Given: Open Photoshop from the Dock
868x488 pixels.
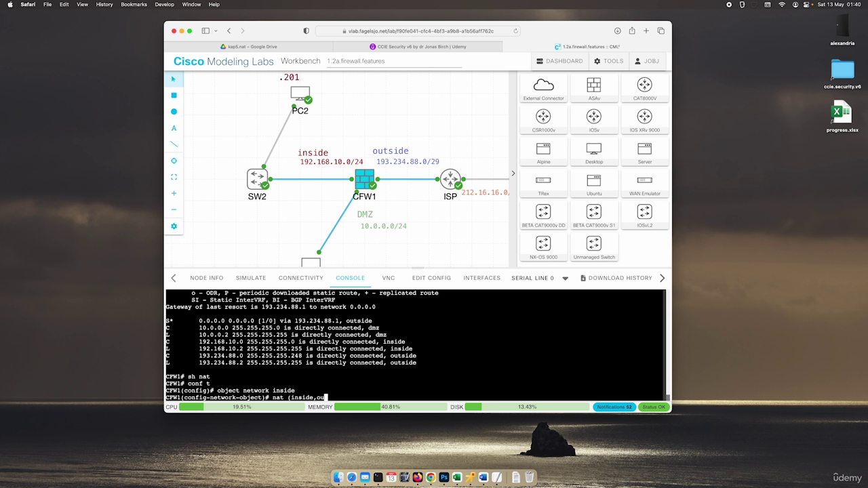Looking at the screenshot, I should (443, 478).
